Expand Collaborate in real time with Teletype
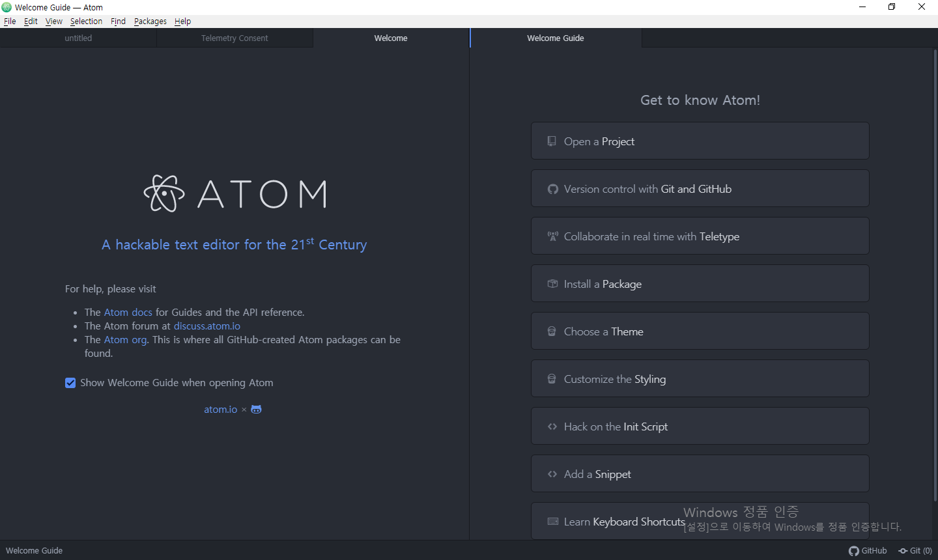The image size is (938, 560). [x=700, y=236]
